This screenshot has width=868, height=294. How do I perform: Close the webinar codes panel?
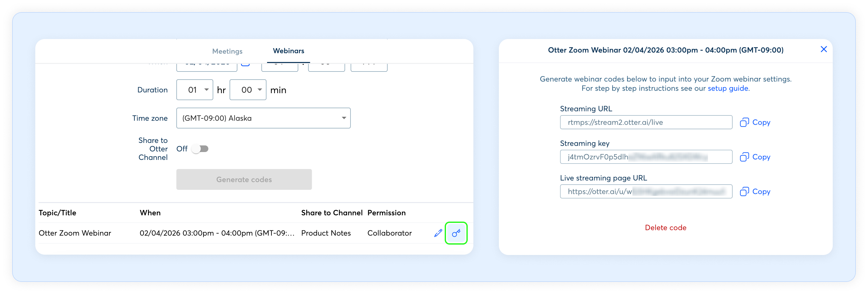pos(823,49)
